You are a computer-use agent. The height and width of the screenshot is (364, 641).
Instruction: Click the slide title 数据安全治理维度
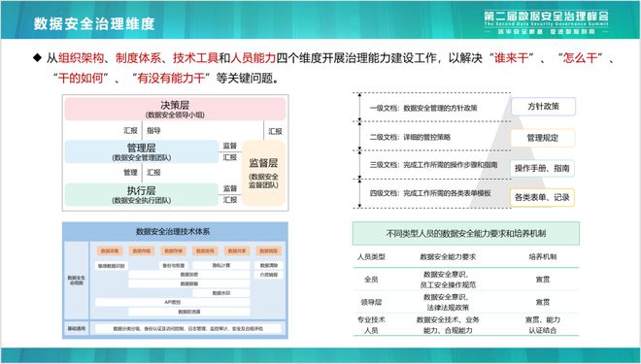coord(94,23)
